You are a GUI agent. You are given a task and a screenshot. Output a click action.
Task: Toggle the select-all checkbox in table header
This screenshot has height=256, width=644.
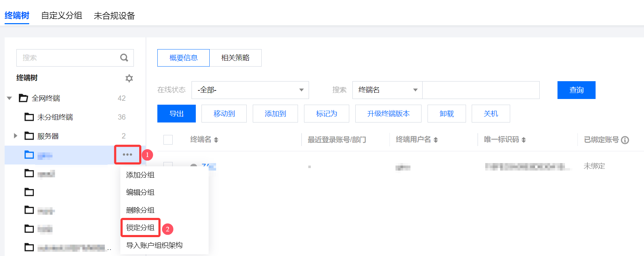tap(168, 140)
